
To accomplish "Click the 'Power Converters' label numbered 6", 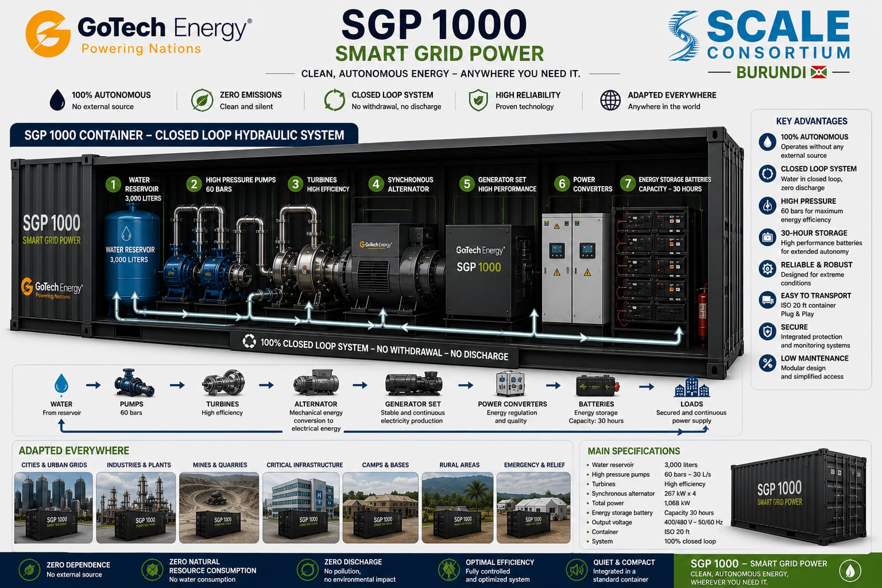I will point(593,184).
